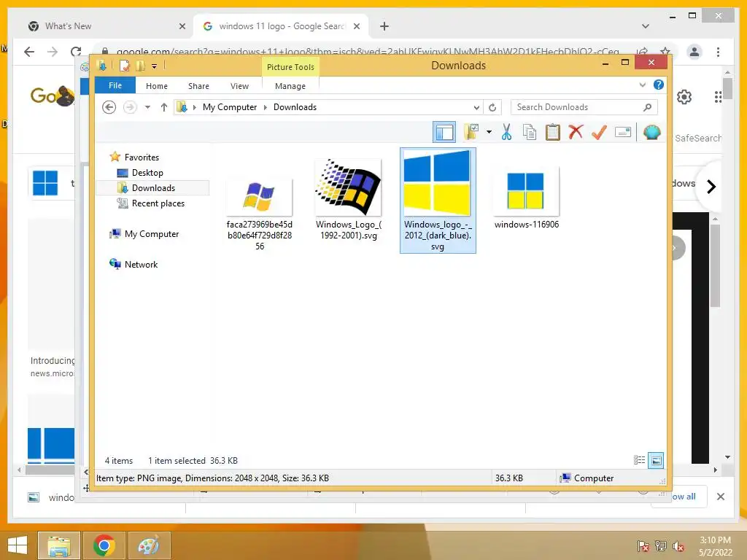Click the quick access new folder icon
747x560 pixels.
(x=140, y=66)
